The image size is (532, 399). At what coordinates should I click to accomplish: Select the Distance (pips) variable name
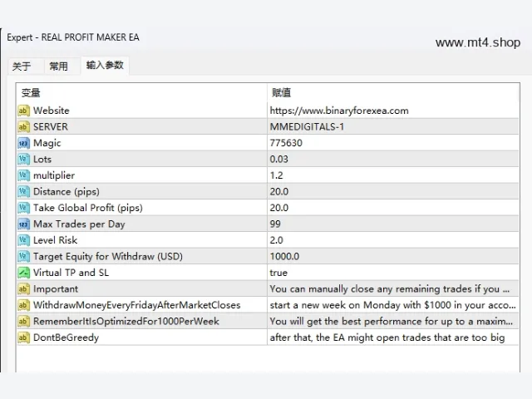click(x=66, y=192)
